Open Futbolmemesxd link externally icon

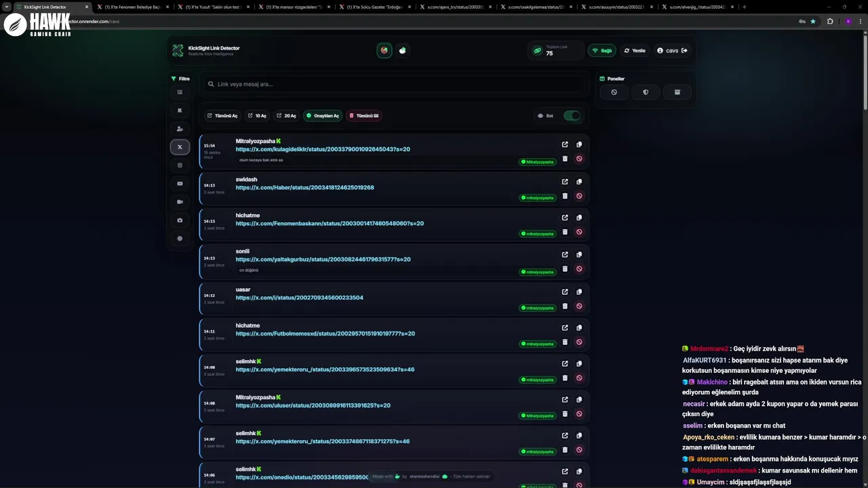(565, 327)
